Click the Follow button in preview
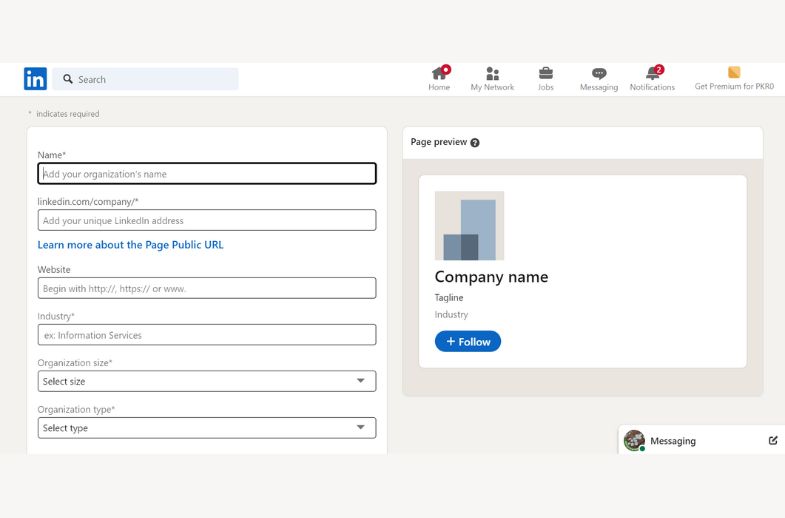This screenshot has height=518, width=785. tap(468, 341)
